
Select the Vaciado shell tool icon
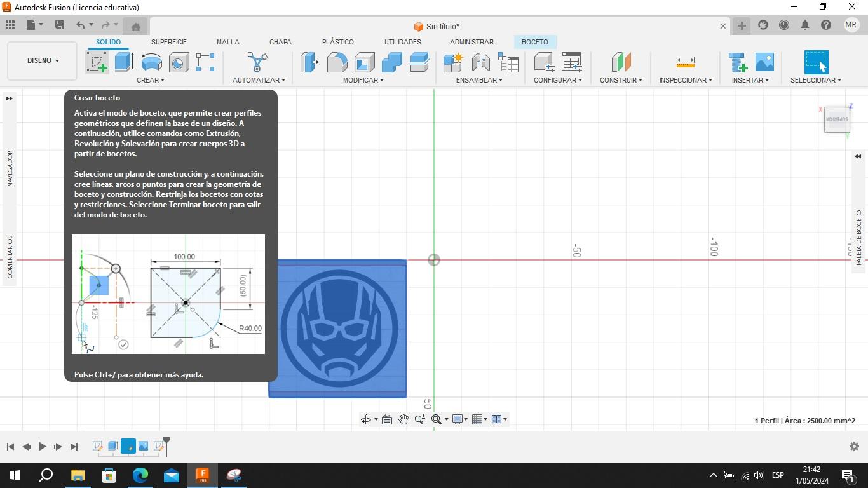pyautogui.click(x=364, y=62)
